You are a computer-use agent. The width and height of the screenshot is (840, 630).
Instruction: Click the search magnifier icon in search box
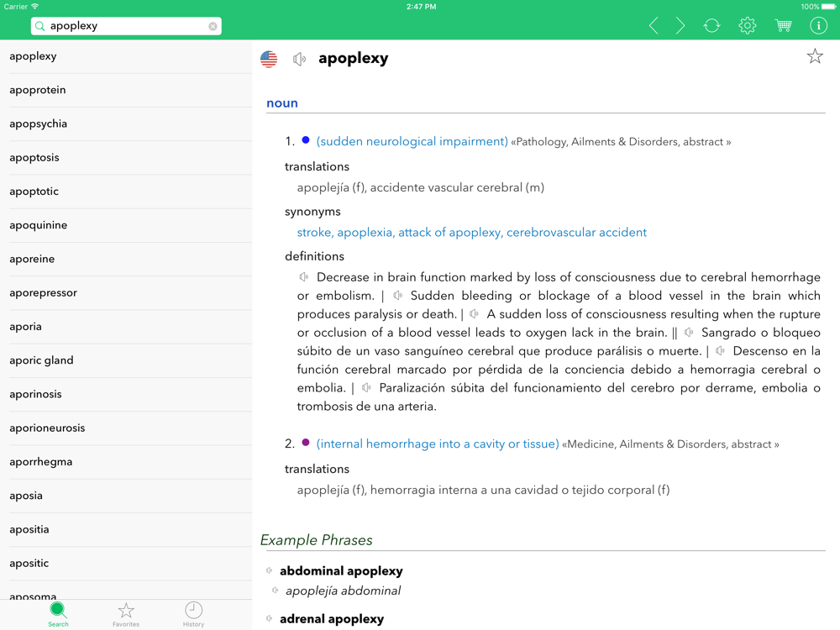(39, 26)
